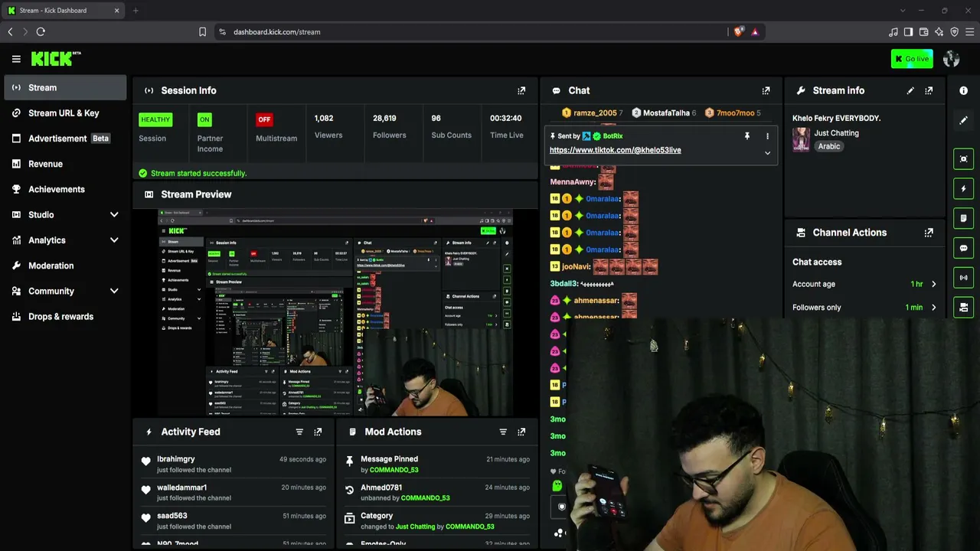Image resolution: width=980 pixels, height=551 pixels.
Task: Select Stream in the sidebar
Action: (x=65, y=87)
